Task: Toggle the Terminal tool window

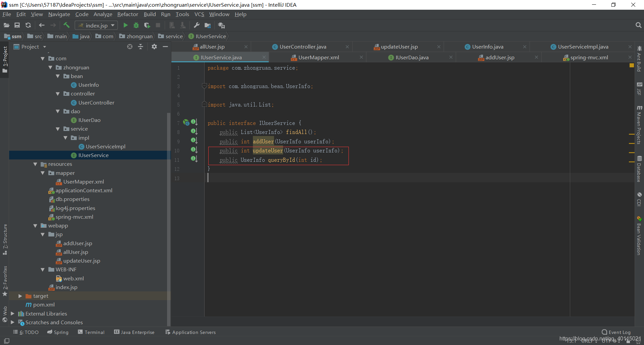Action: pos(91,332)
